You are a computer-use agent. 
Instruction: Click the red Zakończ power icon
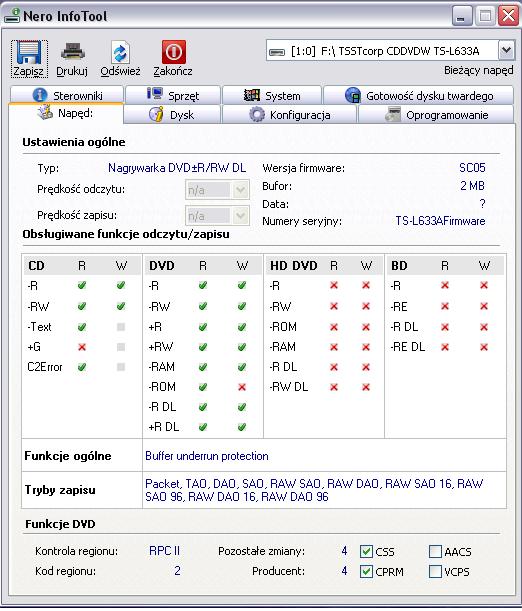[x=173, y=52]
